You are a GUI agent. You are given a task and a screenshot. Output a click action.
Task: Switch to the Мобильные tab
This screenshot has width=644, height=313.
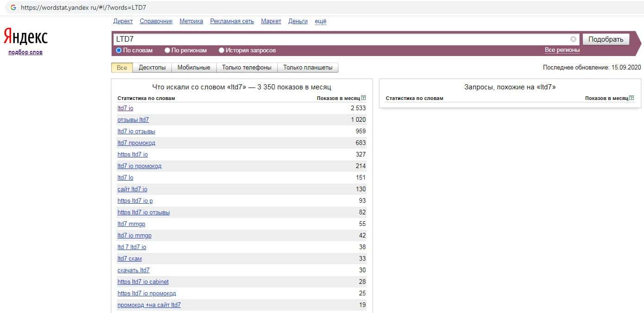point(194,68)
